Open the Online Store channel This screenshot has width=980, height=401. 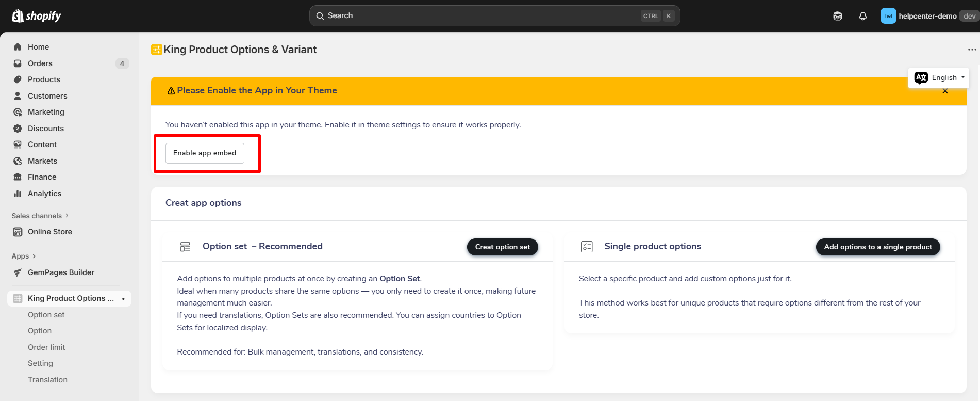pos(49,232)
